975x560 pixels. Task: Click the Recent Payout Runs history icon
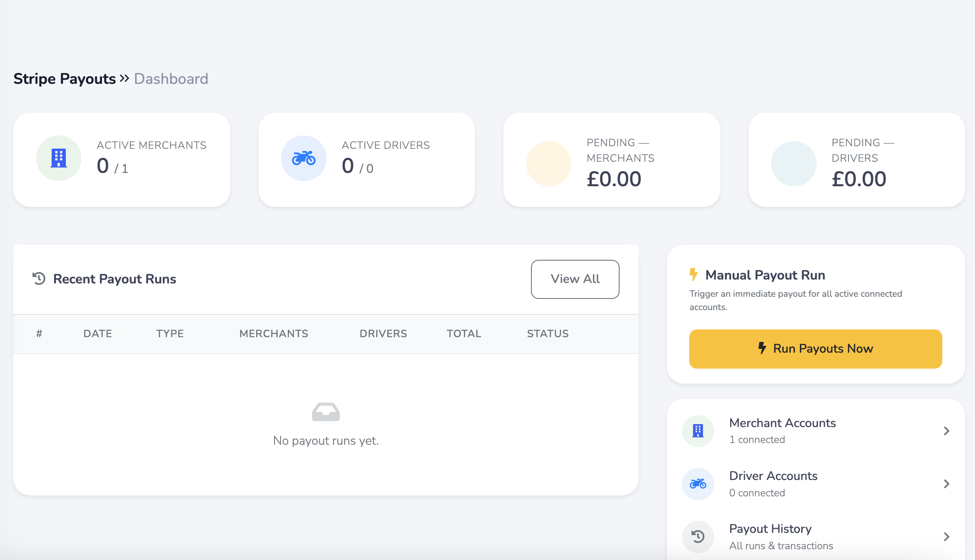pyautogui.click(x=39, y=279)
